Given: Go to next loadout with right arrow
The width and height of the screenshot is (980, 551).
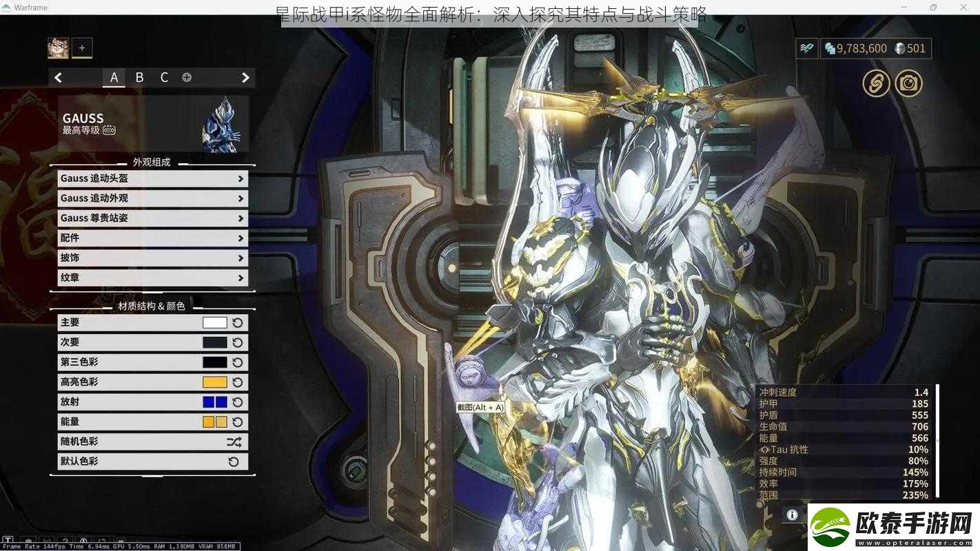Looking at the screenshot, I should [245, 77].
